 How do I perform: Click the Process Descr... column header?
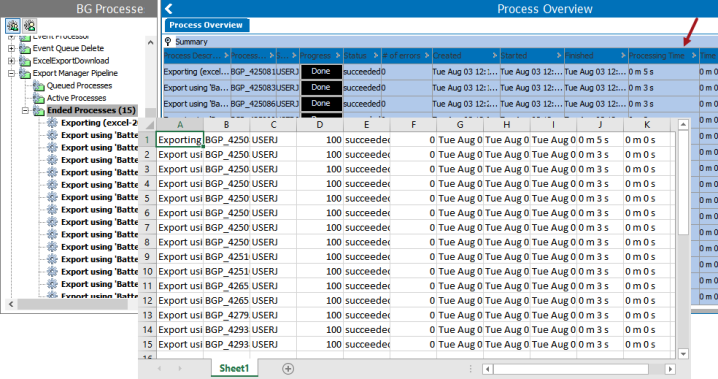pyautogui.click(x=197, y=55)
